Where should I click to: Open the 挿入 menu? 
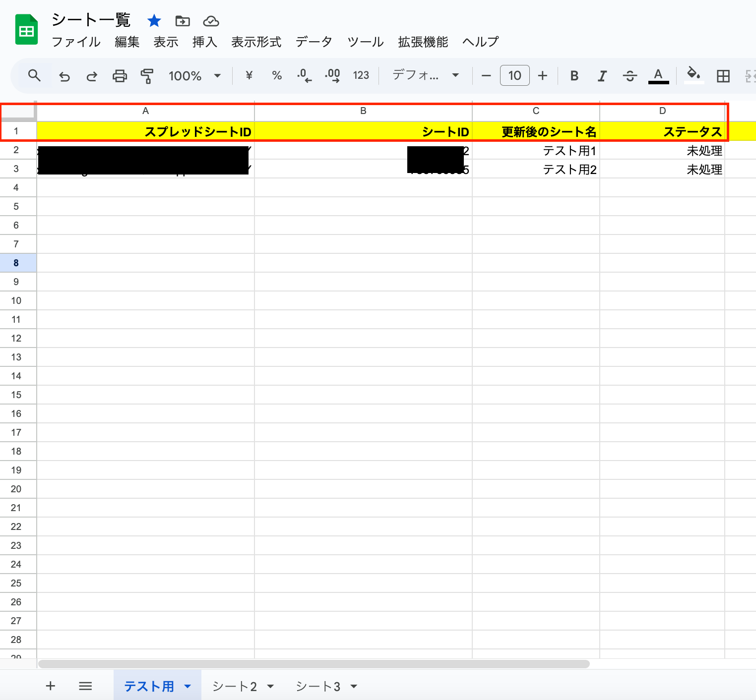coord(205,42)
